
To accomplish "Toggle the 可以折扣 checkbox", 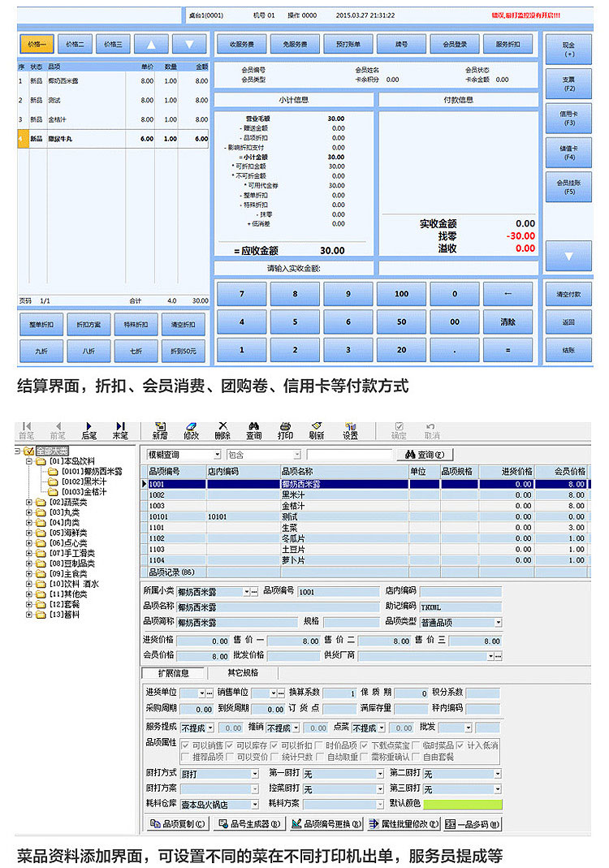I will (x=274, y=745).
